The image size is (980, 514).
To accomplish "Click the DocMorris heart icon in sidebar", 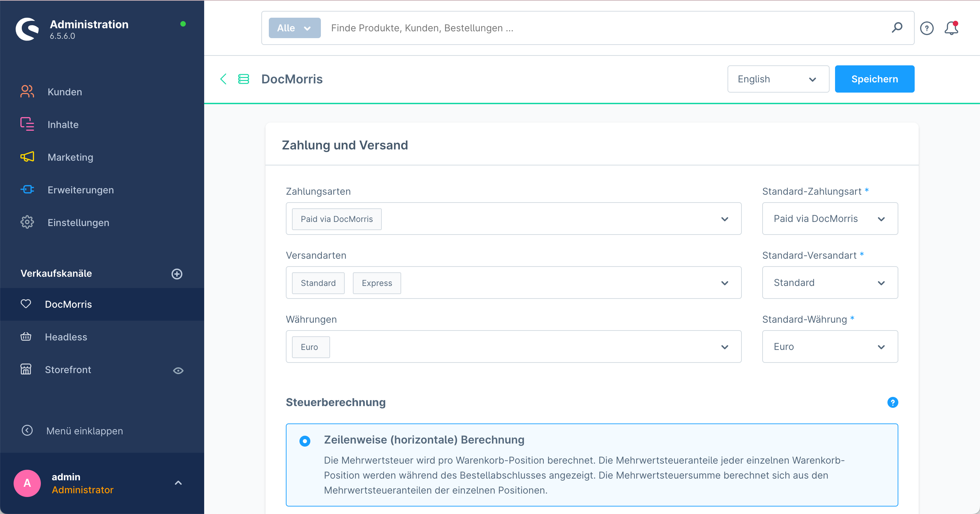I will (26, 304).
